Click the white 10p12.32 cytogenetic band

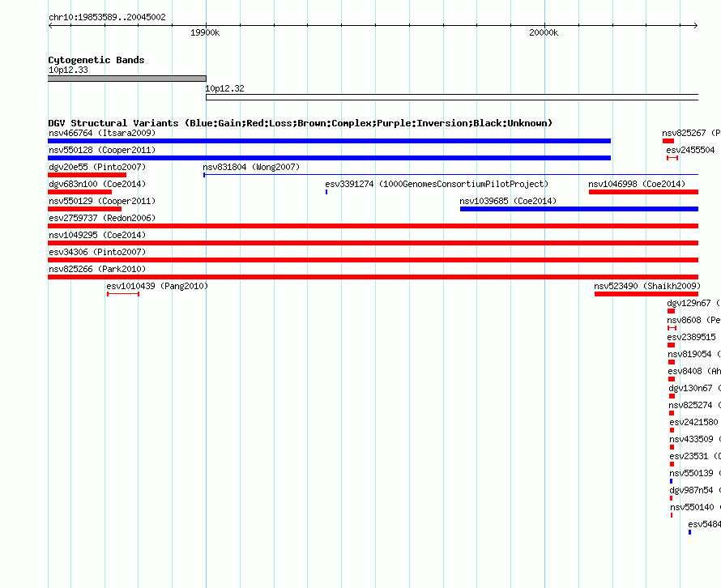pos(452,97)
